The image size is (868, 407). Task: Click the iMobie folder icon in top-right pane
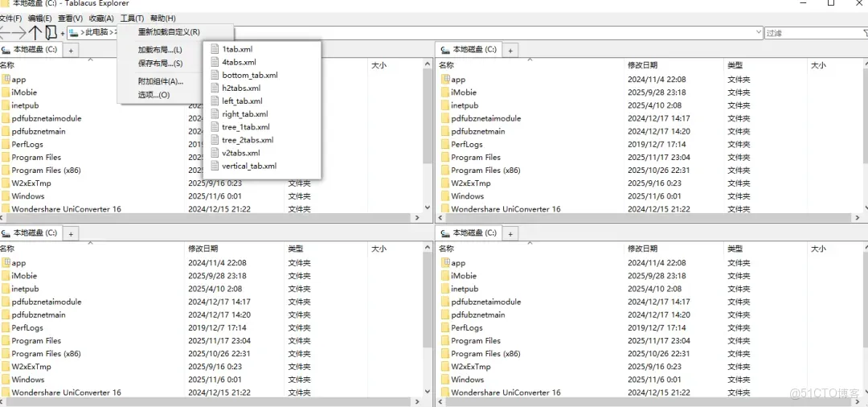click(445, 92)
